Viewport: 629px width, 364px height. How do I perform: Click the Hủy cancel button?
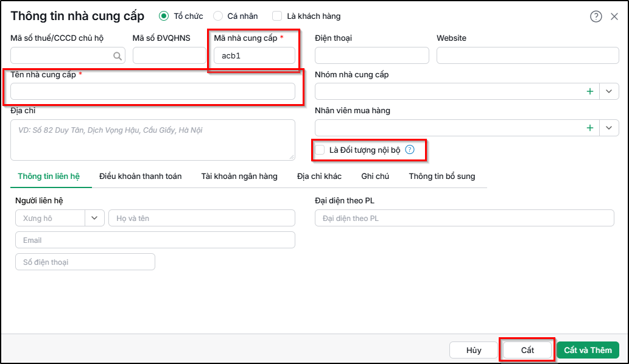click(x=474, y=350)
